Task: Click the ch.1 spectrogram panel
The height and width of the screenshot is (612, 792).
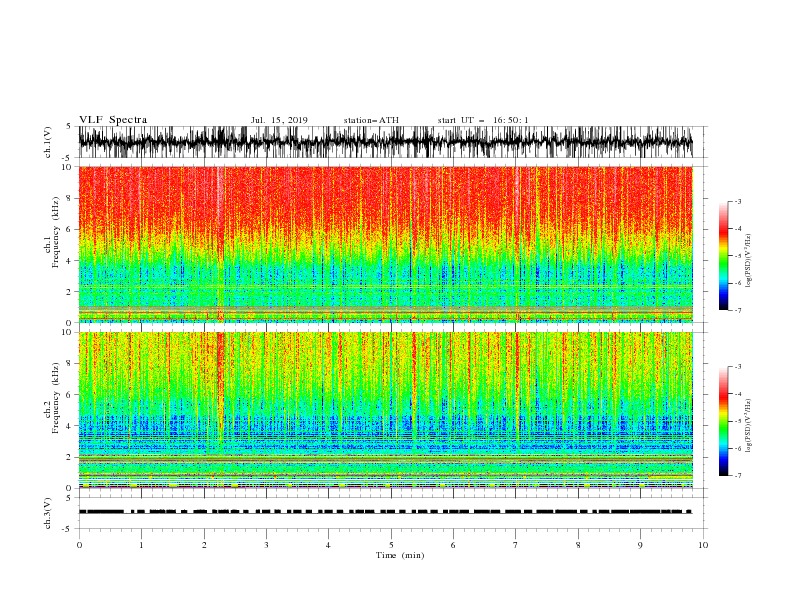Action: click(x=386, y=244)
